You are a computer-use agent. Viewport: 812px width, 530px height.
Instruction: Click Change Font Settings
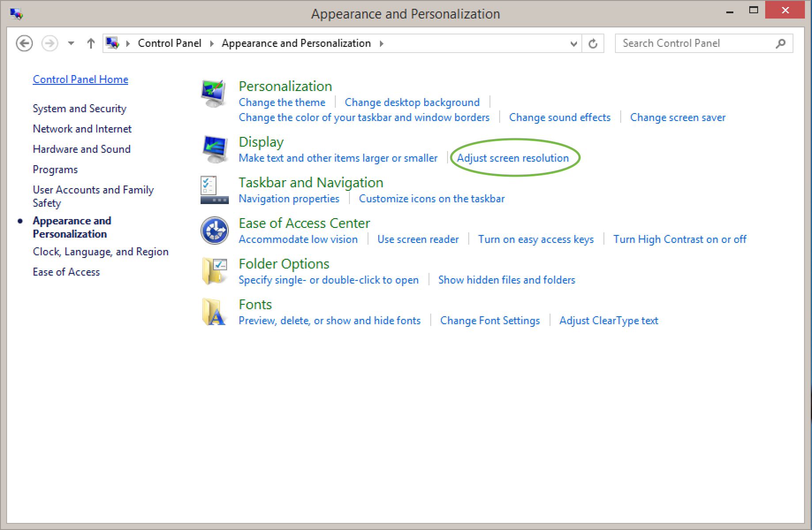tap(490, 321)
